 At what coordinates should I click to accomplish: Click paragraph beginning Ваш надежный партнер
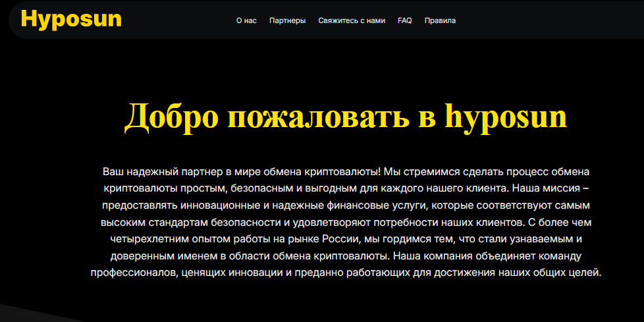346,222
